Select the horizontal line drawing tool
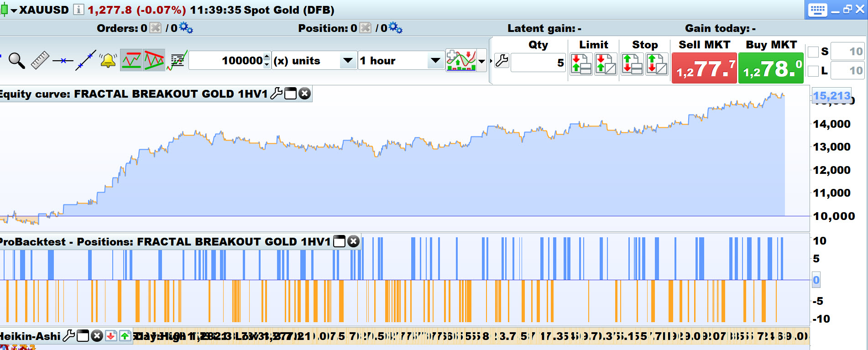Screen dimensions: 868x350 point(63,61)
